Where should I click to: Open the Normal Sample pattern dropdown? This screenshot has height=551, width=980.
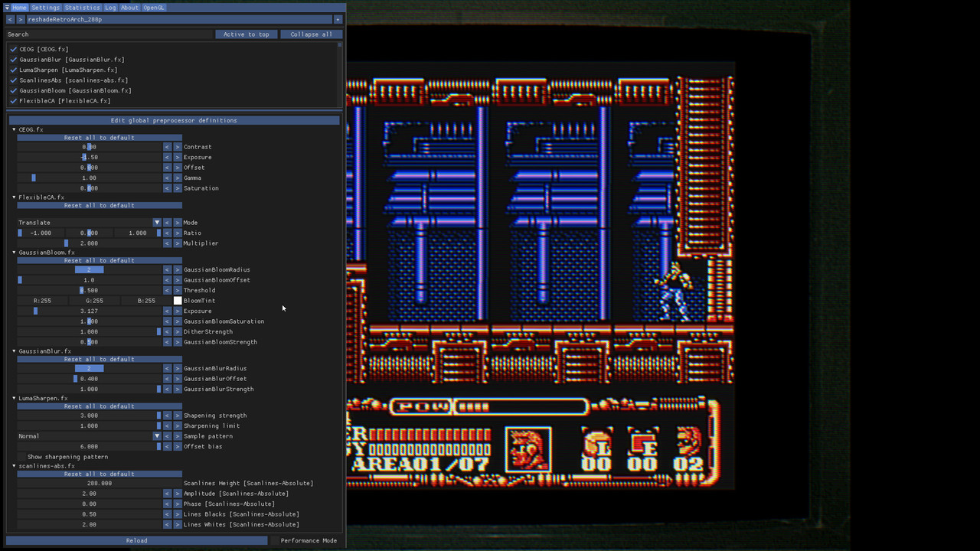pos(90,436)
